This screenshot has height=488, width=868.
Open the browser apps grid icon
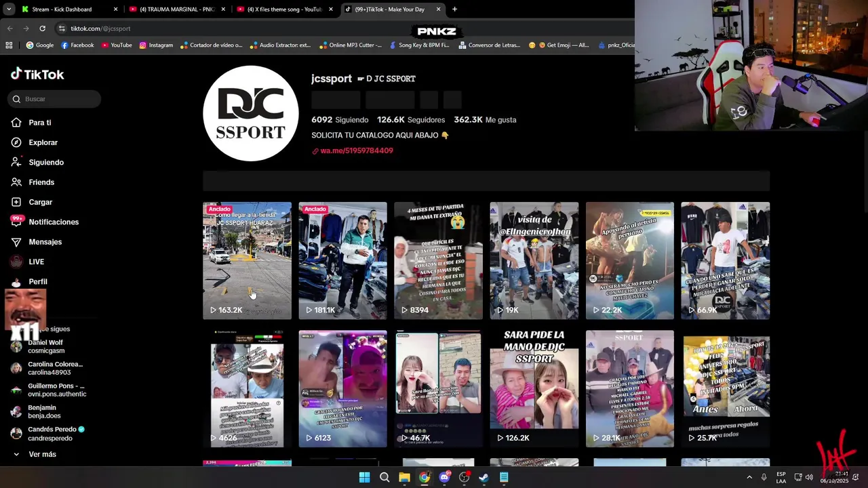pyautogui.click(x=9, y=45)
